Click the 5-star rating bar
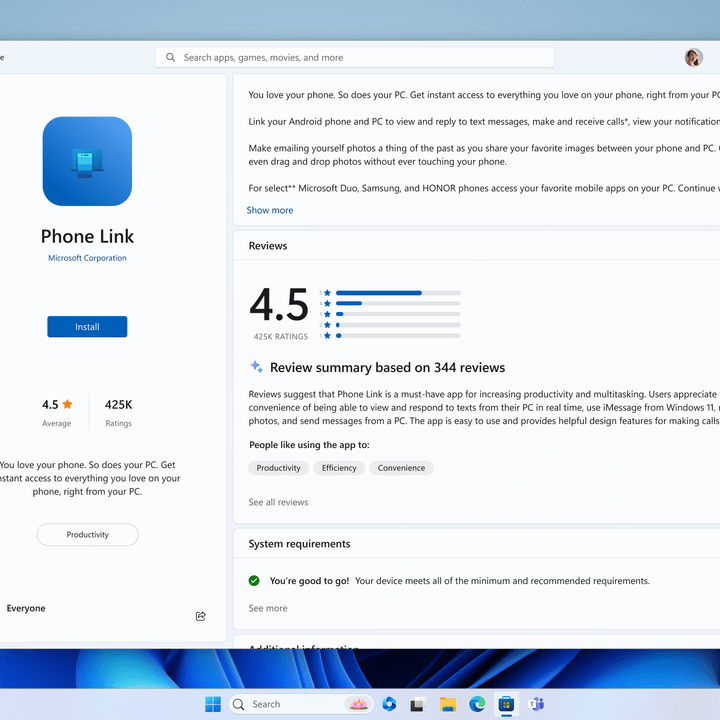 tap(398, 293)
